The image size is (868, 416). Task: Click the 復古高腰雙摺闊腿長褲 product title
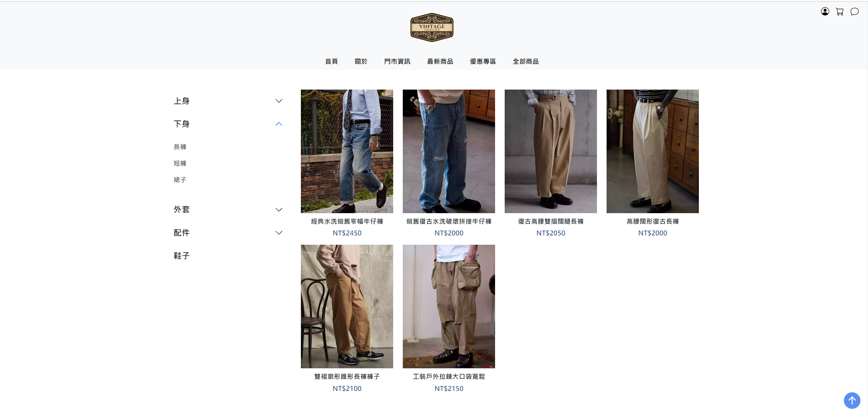551,221
